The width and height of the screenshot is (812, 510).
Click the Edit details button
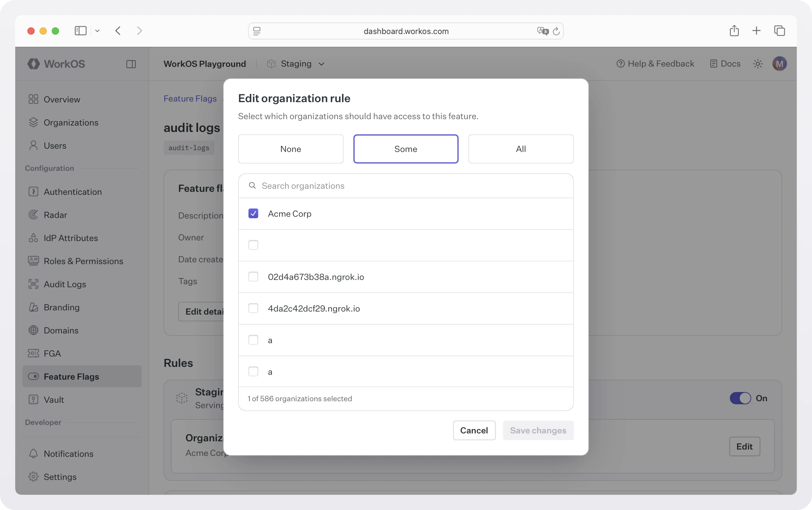[x=201, y=312]
